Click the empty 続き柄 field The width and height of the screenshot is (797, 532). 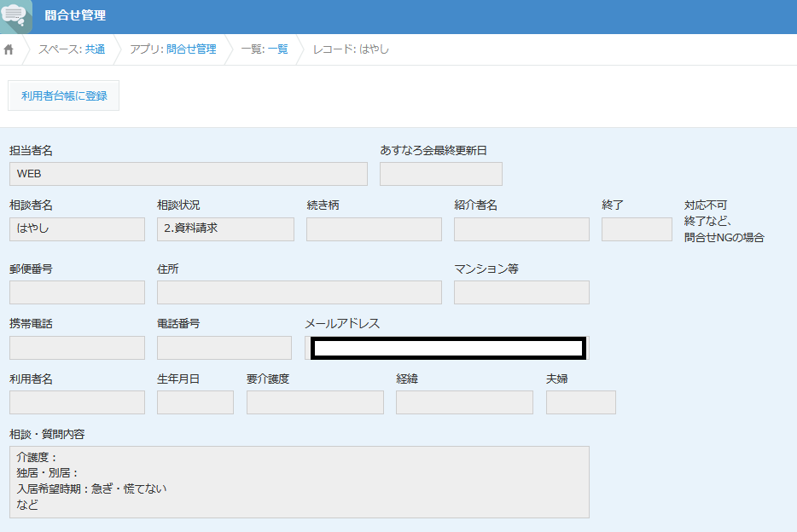tap(374, 229)
